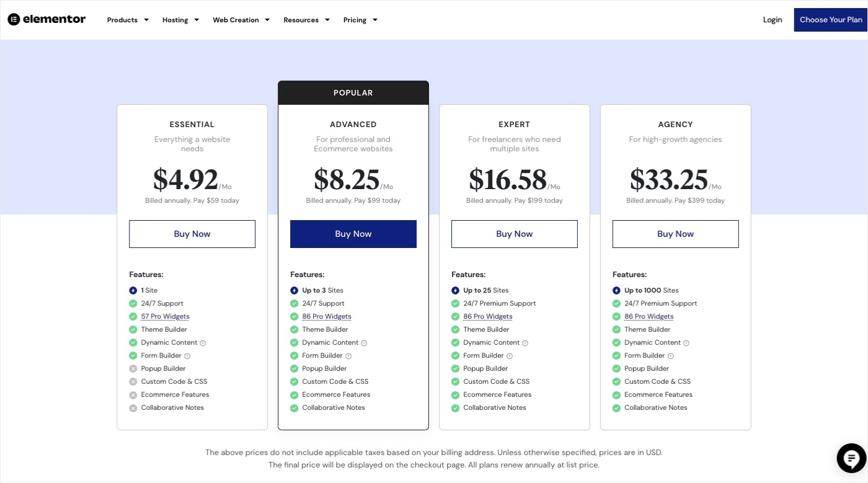Open the 57 Pro Widgets link
The width and height of the screenshot is (868, 483).
point(165,316)
